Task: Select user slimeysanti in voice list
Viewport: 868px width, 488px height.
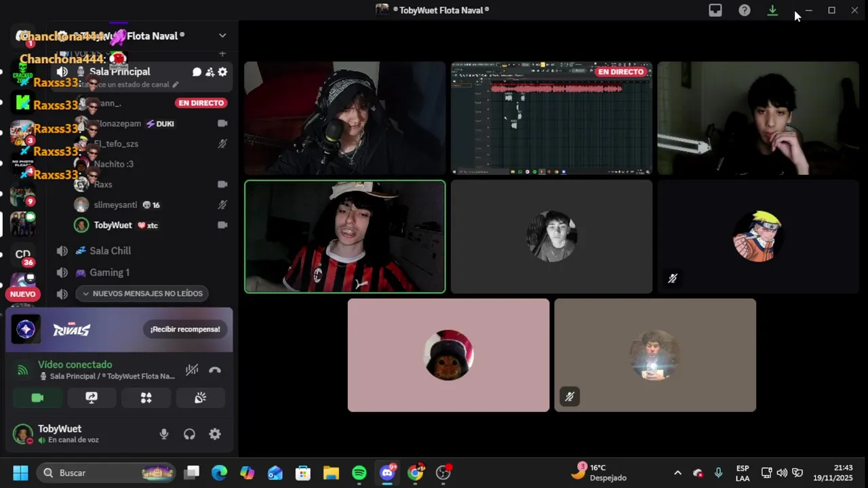Action: (x=151, y=205)
